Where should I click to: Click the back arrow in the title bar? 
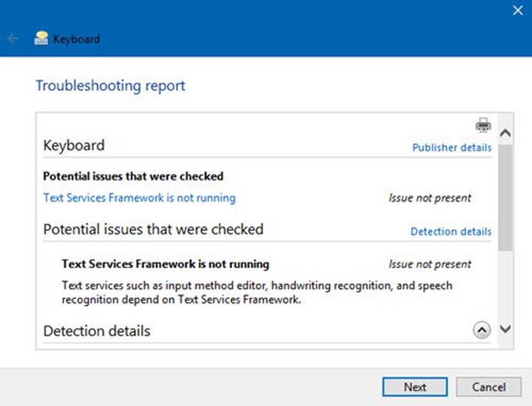[x=13, y=39]
